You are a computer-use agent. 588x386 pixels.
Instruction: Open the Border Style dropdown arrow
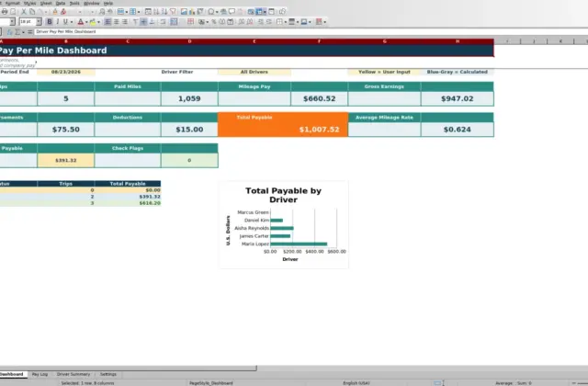pyautogui.click(x=298, y=22)
